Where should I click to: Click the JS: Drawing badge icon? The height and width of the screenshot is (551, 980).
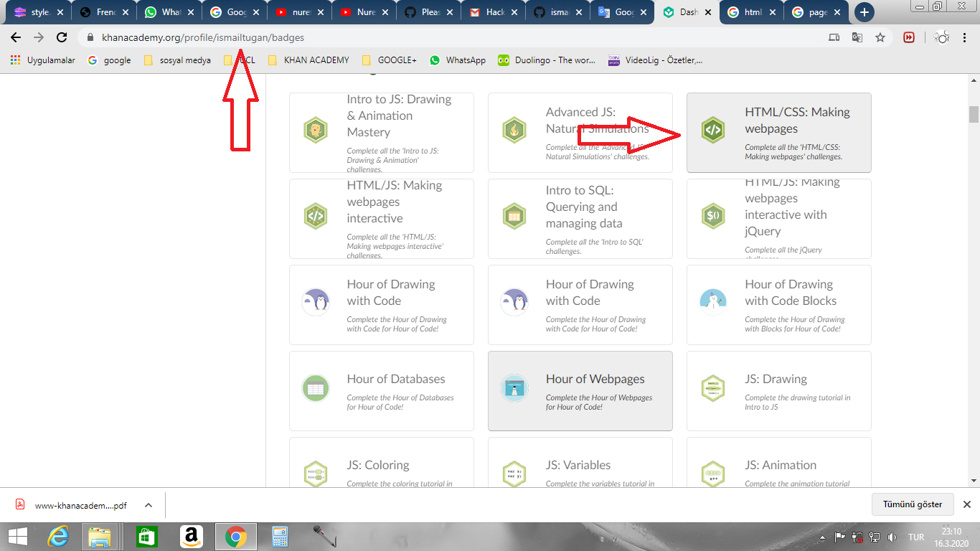coord(712,388)
